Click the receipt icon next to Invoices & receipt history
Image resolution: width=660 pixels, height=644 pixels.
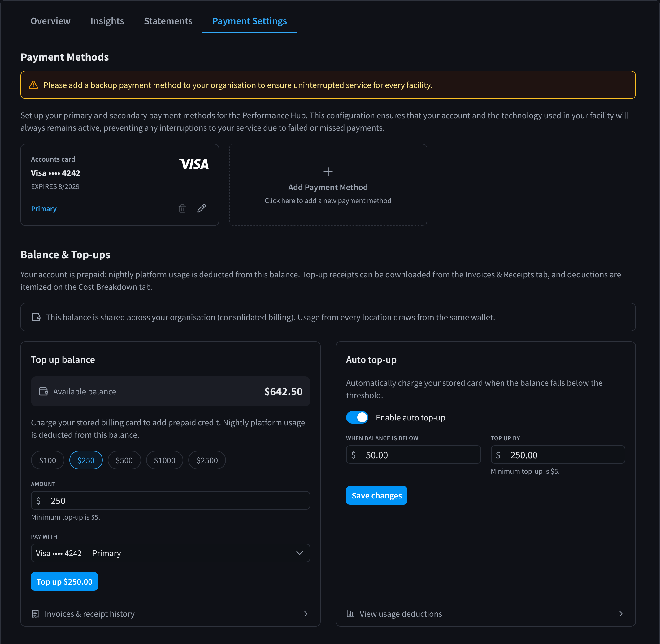click(35, 614)
